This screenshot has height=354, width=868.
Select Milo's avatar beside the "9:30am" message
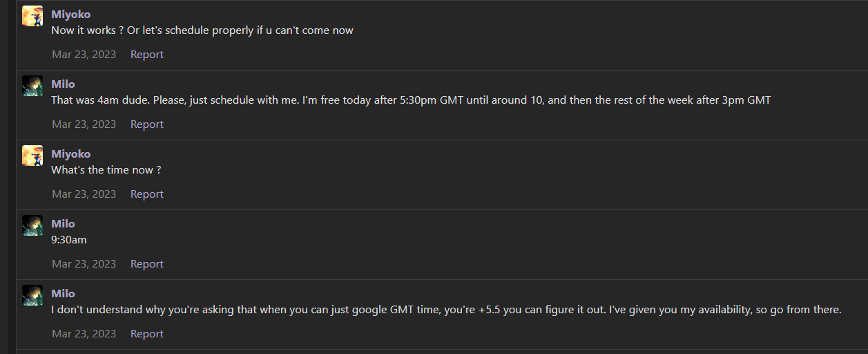[32, 225]
